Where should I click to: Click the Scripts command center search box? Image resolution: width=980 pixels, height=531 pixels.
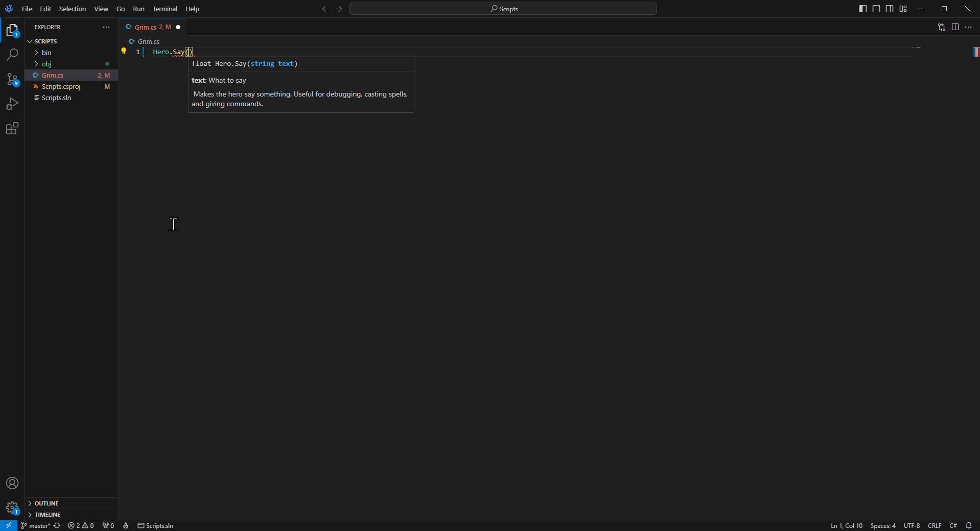tap(503, 9)
